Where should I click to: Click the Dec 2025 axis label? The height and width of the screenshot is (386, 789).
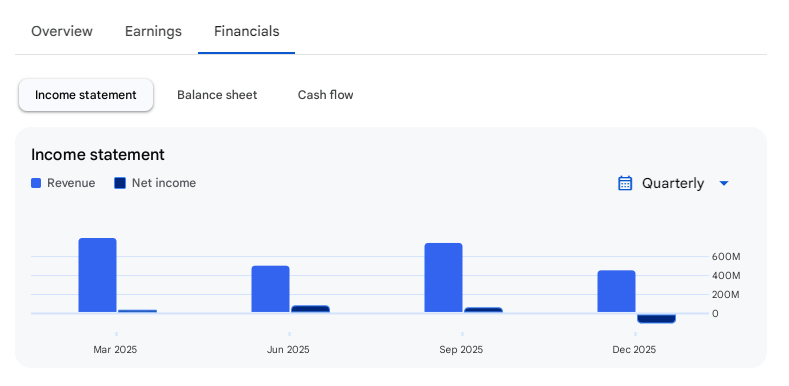point(634,350)
